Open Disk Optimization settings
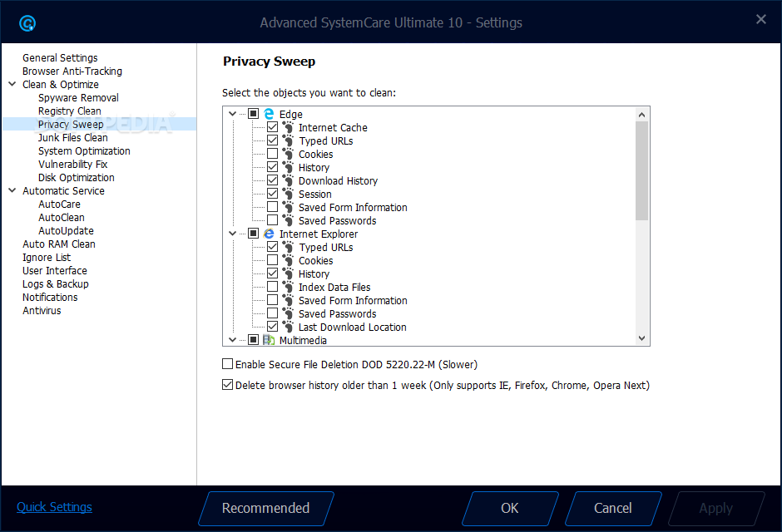This screenshot has width=782, height=532. tap(77, 177)
